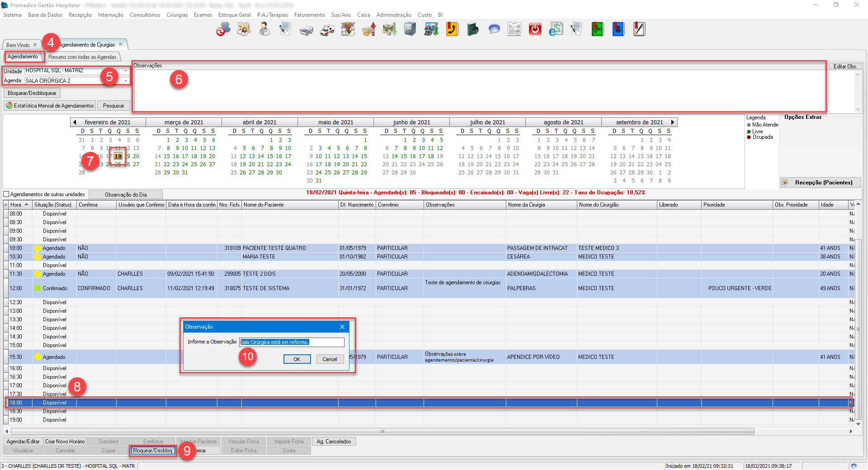Click the Bloquear/Desbloq. button at bottom

click(x=152, y=451)
